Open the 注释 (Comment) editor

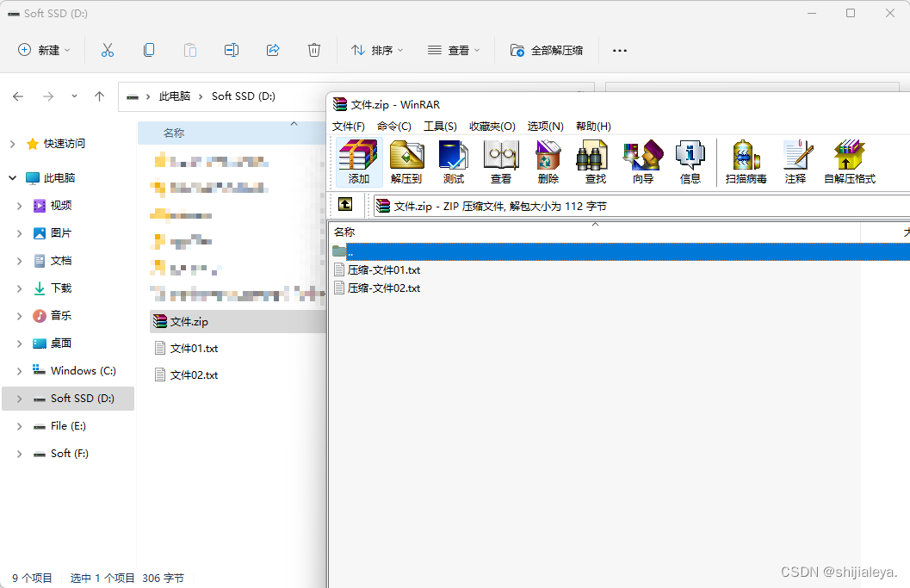point(796,162)
